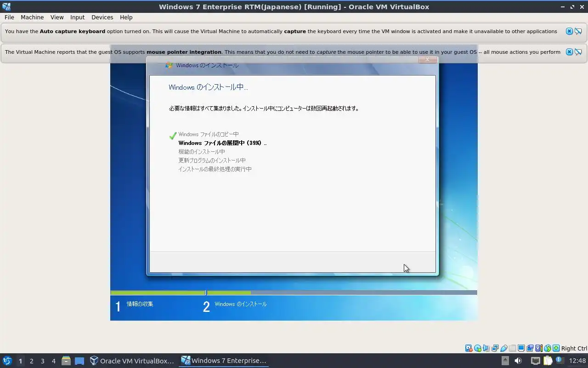Switch to workspace 2
Image resolution: width=588 pixels, height=368 pixels.
tap(31, 361)
